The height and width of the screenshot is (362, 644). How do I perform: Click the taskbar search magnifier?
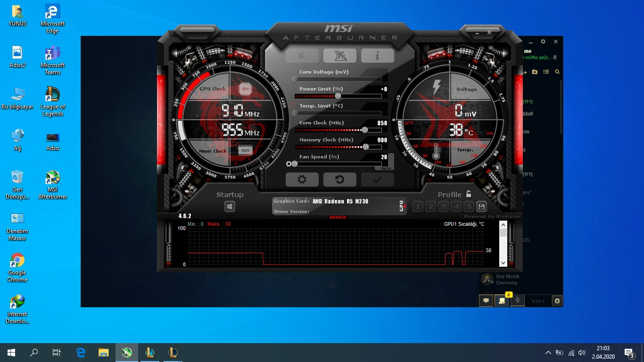tap(34, 353)
